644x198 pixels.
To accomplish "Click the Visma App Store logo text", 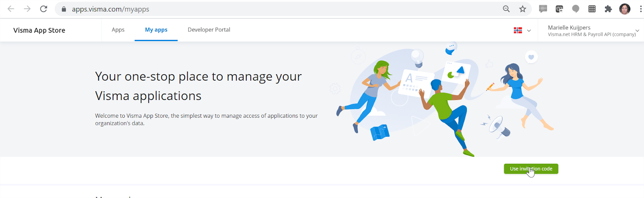I will pyautogui.click(x=39, y=30).
